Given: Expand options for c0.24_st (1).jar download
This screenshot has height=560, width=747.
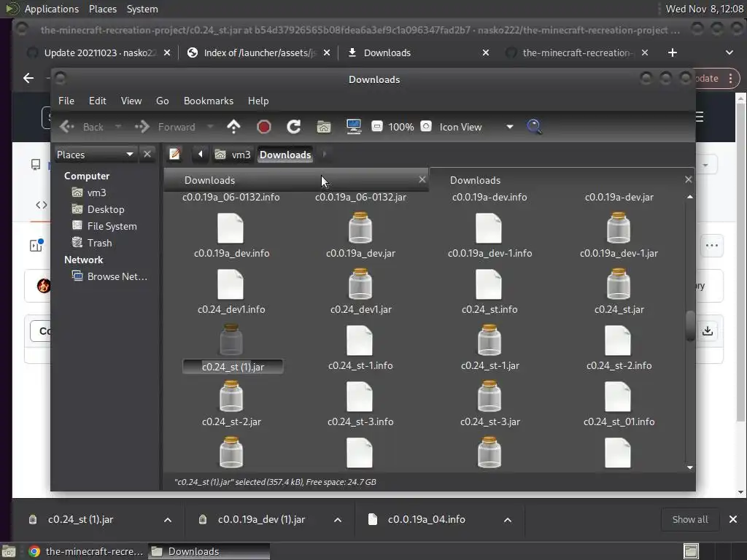Looking at the screenshot, I should click(x=168, y=519).
